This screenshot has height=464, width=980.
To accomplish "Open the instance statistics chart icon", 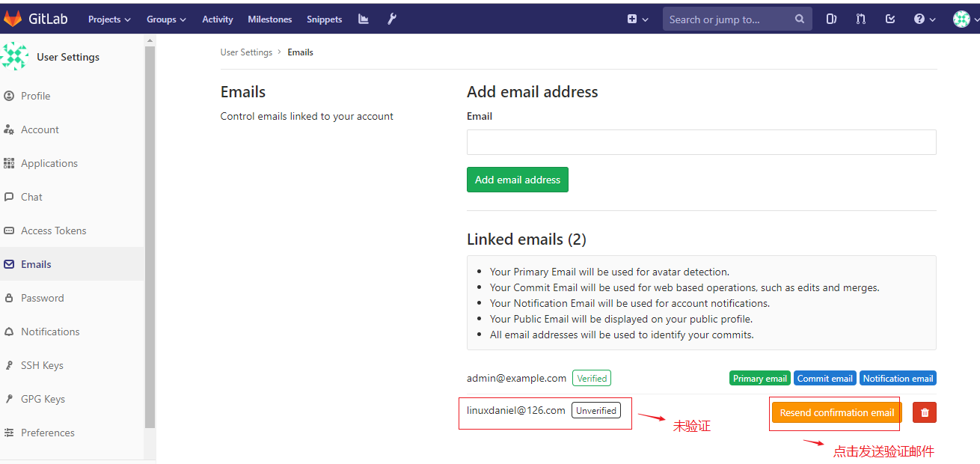I will [x=364, y=19].
